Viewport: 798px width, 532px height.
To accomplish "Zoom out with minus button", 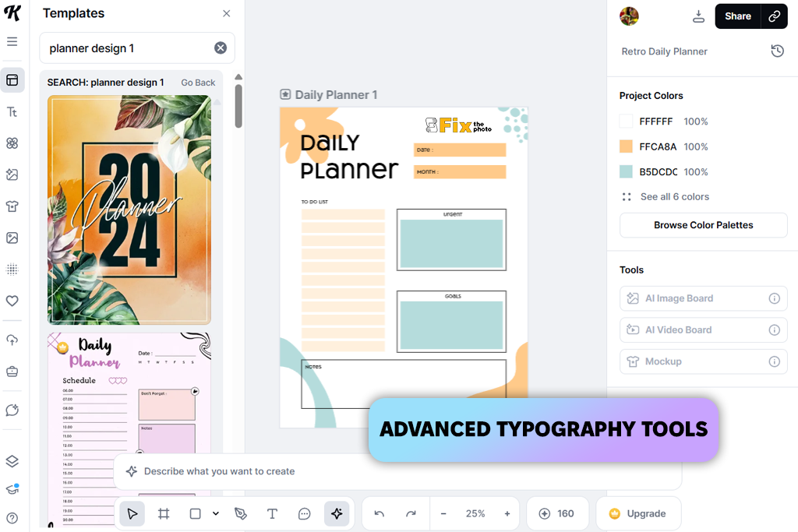I will point(443,513).
